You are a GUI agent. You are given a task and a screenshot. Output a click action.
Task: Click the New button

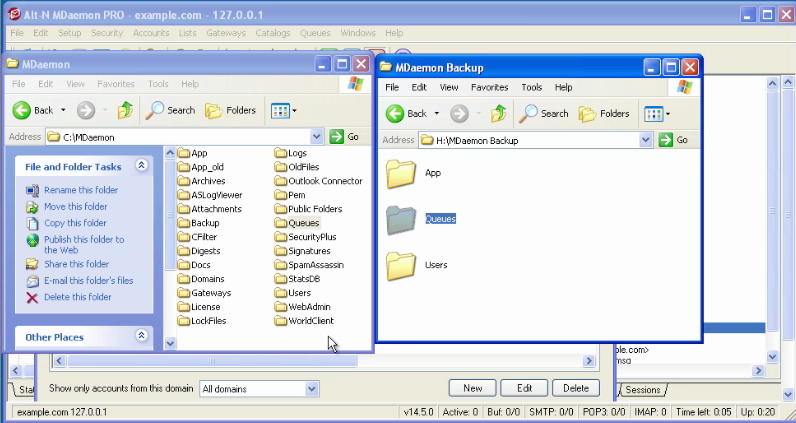(473, 388)
